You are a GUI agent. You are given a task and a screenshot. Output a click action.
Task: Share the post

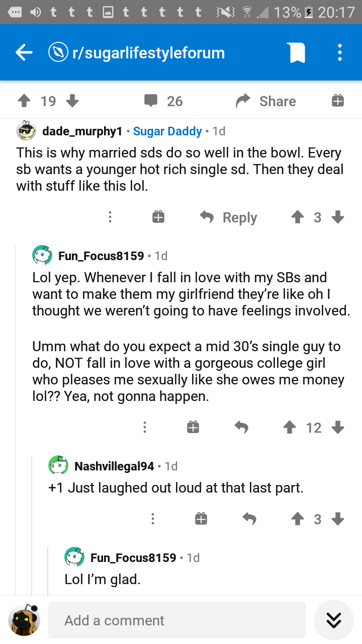(x=266, y=101)
